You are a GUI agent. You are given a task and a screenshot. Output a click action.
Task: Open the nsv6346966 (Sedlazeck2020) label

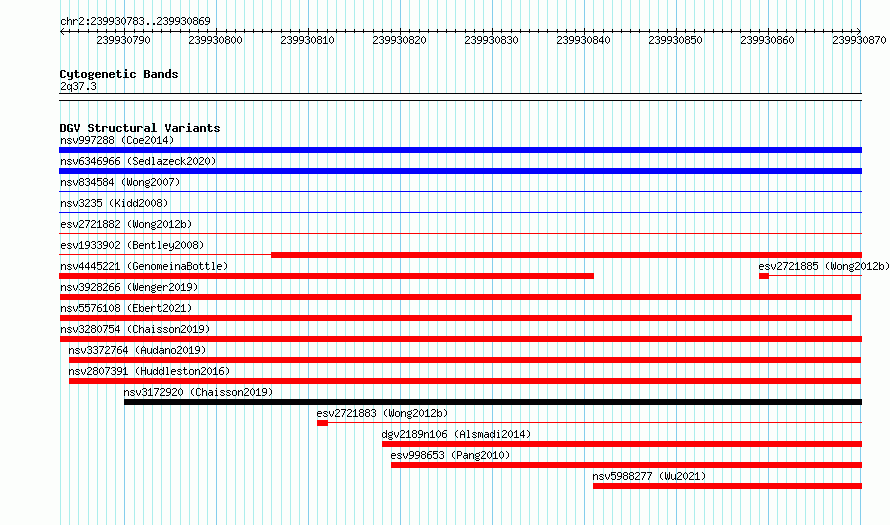point(138,161)
